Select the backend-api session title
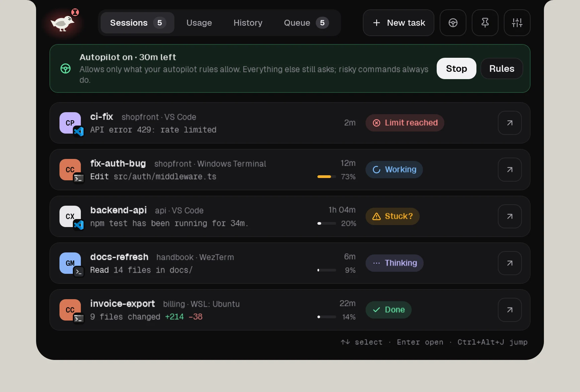The height and width of the screenshot is (392, 580). tap(118, 210)
